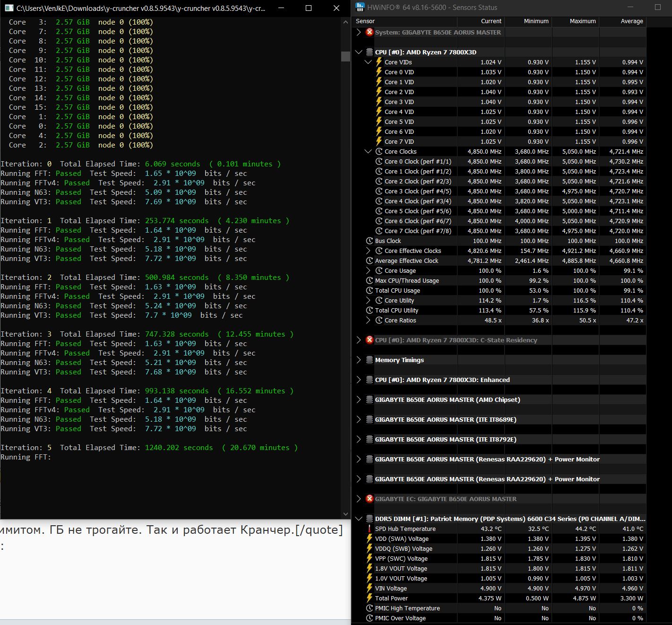Click clock icon beside Average Effective Clock

coord(370,260)
